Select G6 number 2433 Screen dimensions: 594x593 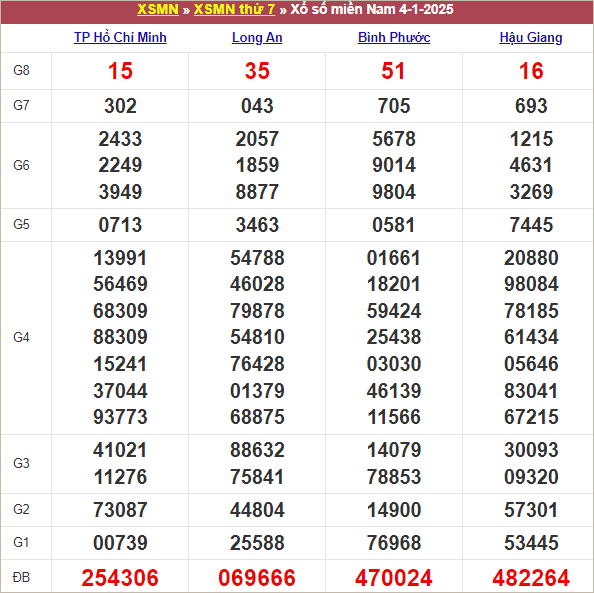tap(120, 139)
